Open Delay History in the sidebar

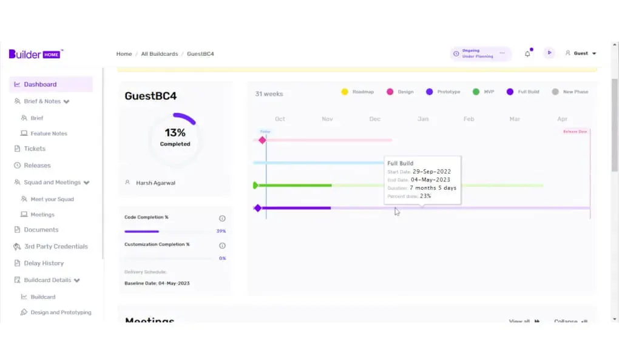[44, 263]
